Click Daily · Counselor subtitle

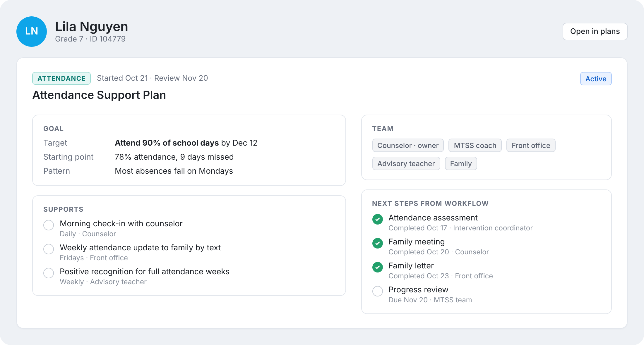(x=88, y=234)
